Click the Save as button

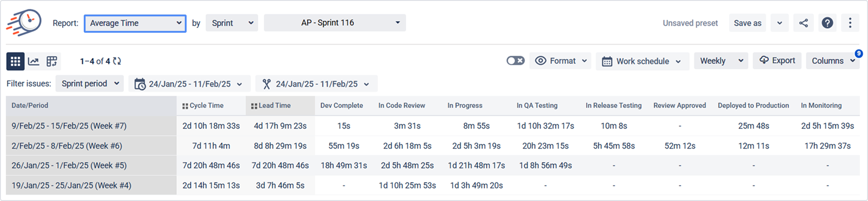pos(747,23)
